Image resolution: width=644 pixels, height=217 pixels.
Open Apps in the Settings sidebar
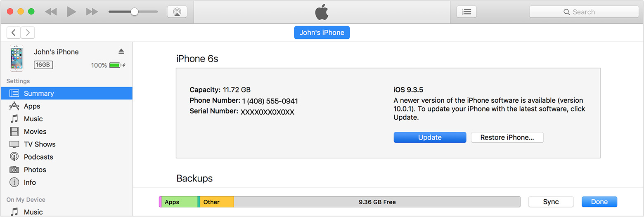click(66, 106)
